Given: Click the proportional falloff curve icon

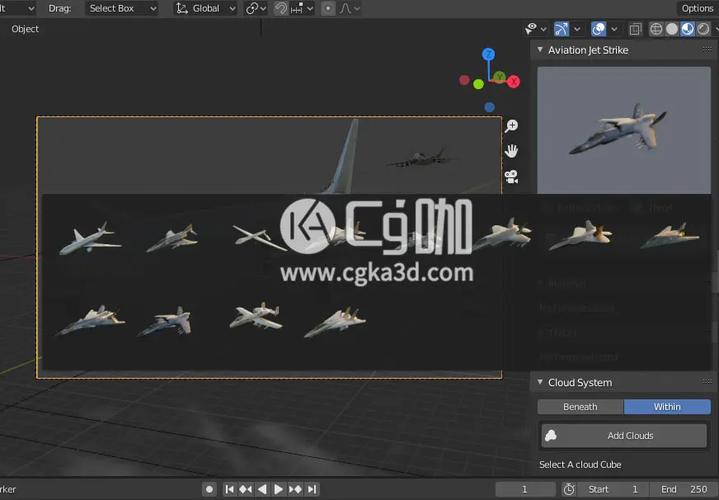Looking at the screenshot, I should (345, 8).
